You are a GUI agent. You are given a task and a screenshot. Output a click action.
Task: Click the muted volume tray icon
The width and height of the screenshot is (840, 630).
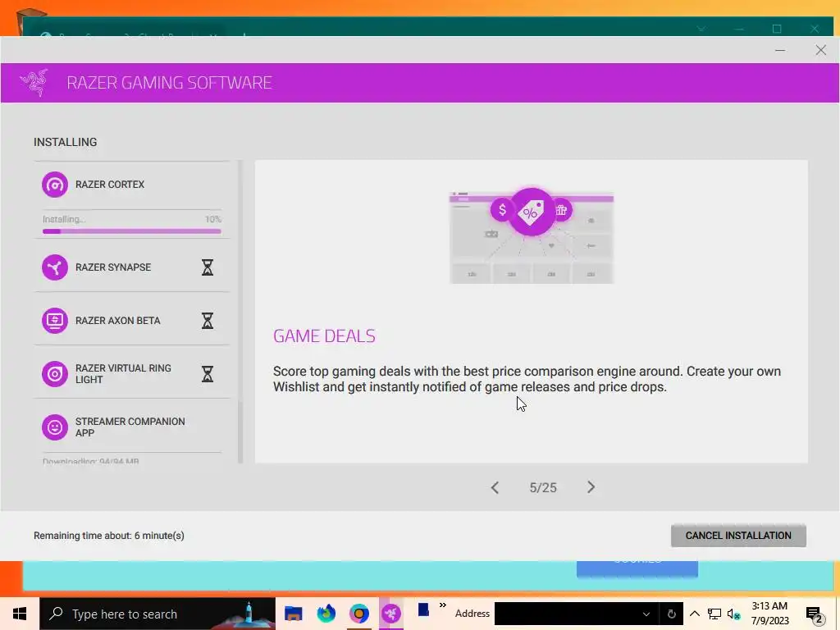point(733,614)
